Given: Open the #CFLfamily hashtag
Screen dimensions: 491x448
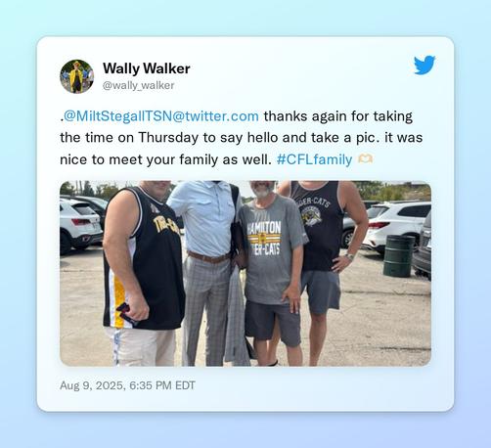Looking at the screenshot, I should point(314,159).
